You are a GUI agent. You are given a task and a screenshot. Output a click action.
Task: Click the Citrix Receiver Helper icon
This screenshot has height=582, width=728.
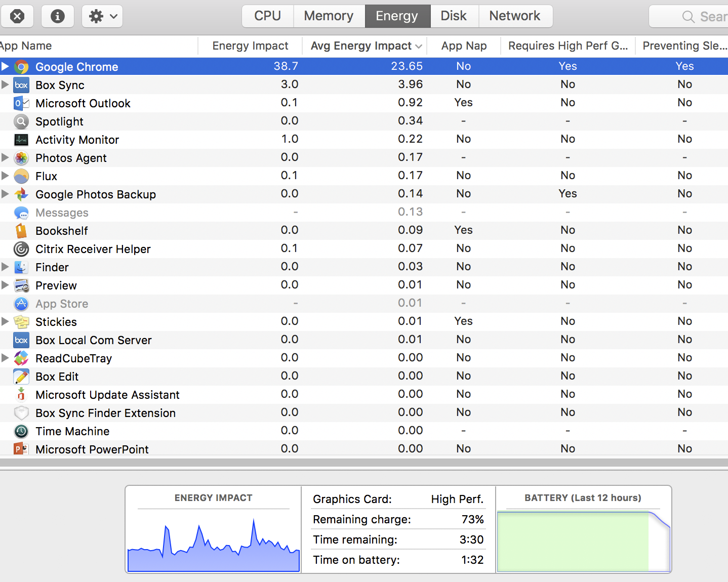(x=21, y=249)
